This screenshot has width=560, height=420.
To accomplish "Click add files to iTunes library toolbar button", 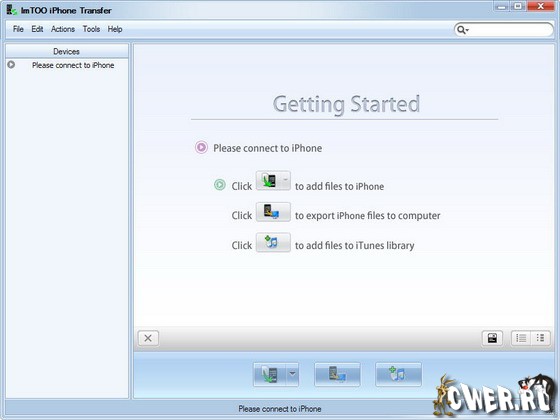I will pyautogui.click(x=398, y=374).
